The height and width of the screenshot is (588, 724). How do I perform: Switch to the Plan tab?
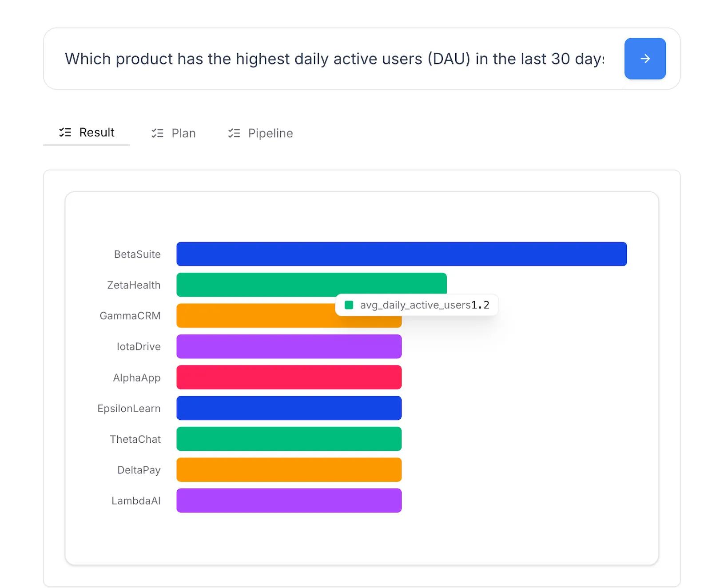[x=183, y=133]
